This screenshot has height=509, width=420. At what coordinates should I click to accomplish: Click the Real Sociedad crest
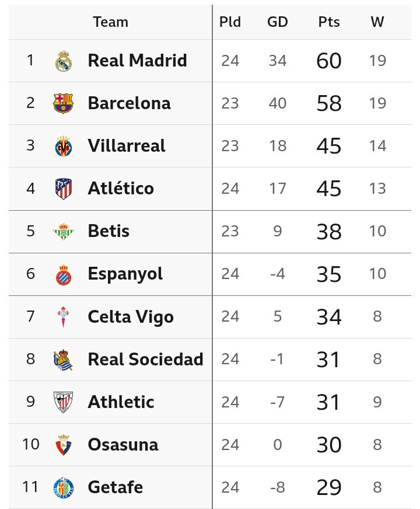[63, 359]
